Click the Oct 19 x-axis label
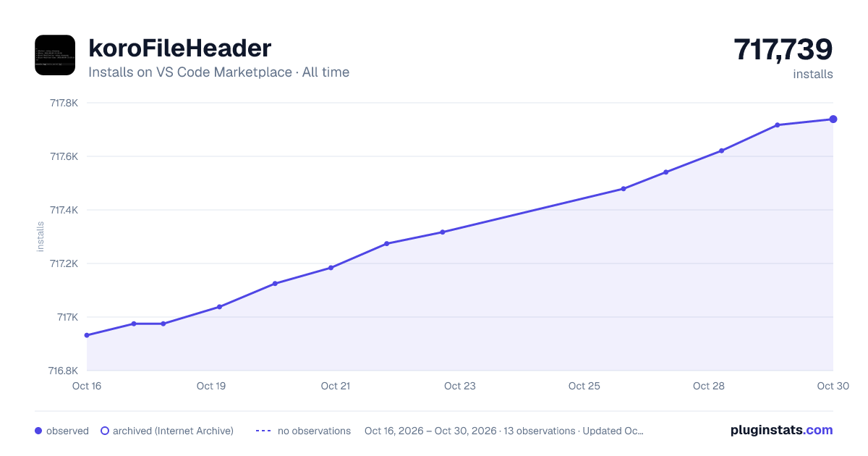This screenshot has width=868, height=456. [x=211, y=386]
